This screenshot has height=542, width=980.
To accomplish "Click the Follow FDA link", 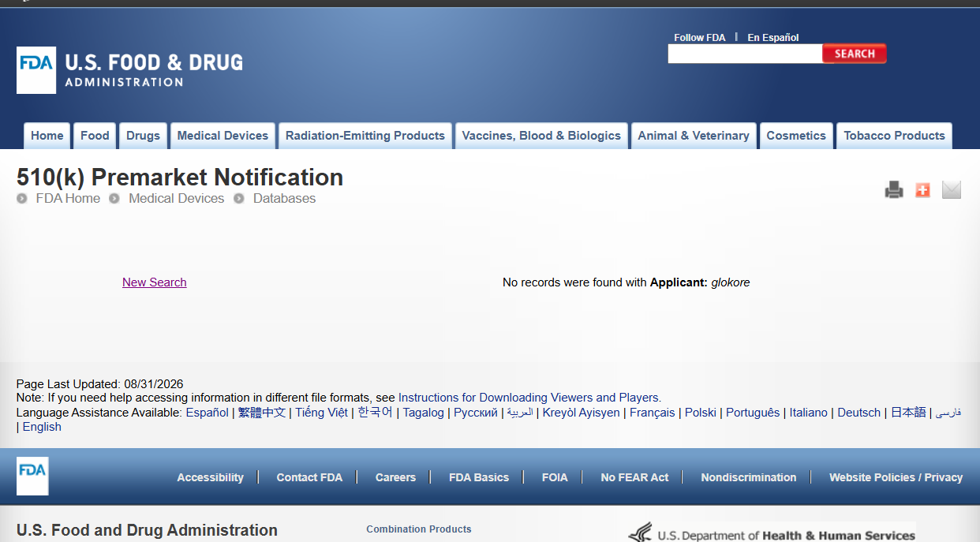I will tap(699, 37).
